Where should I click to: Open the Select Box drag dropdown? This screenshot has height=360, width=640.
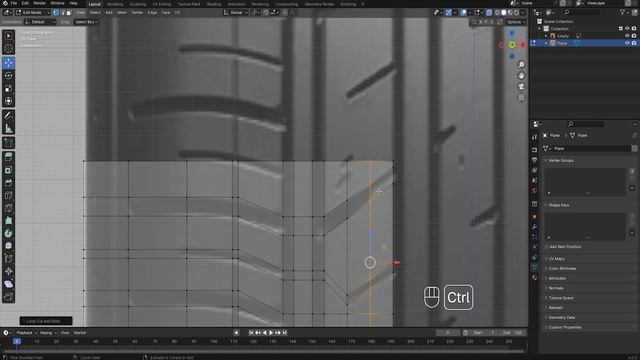[x=86, y=22]
